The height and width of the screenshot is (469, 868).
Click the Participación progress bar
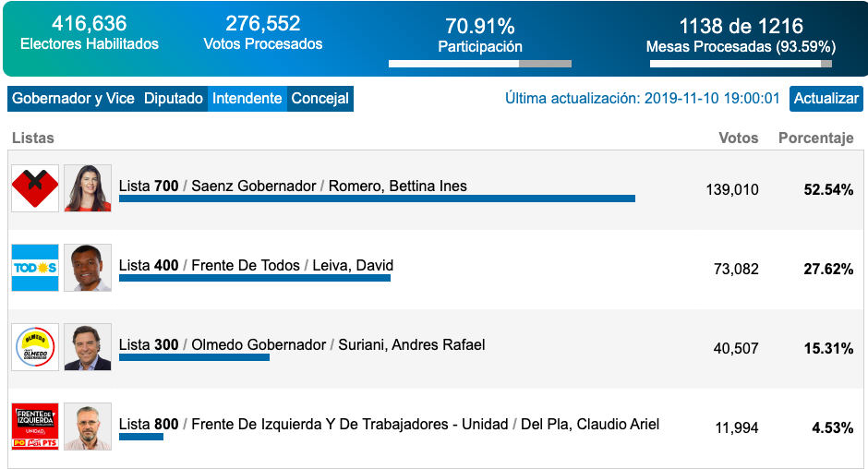click(x=479, y=64)
